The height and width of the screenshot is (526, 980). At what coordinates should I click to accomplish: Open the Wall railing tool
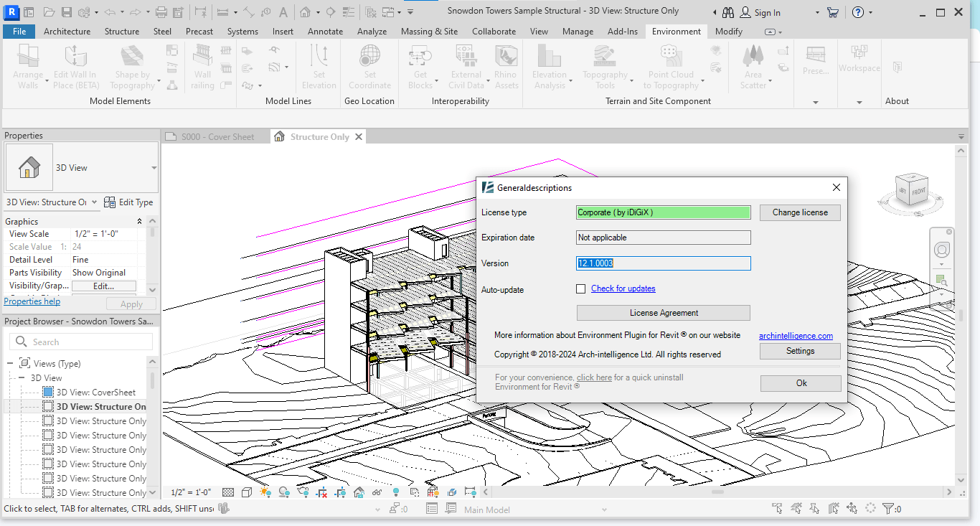tap(202, 66)
